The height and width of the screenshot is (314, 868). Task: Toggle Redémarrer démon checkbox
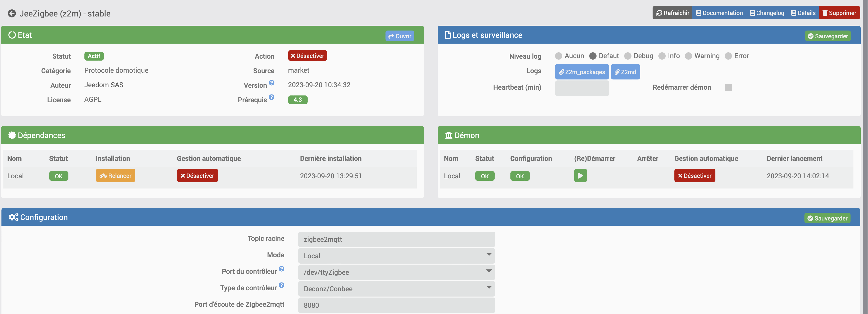point(728,87)
